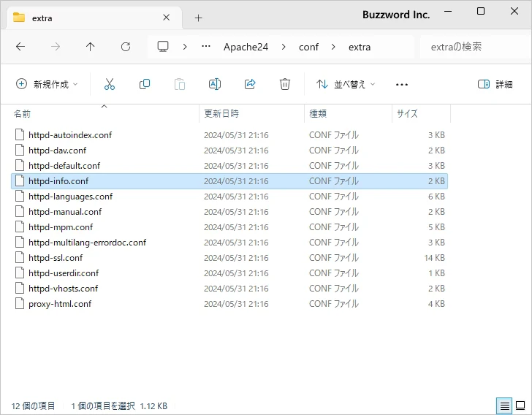Go up one folder level
Screen dimensions: 532x415
tap(91, 47)
